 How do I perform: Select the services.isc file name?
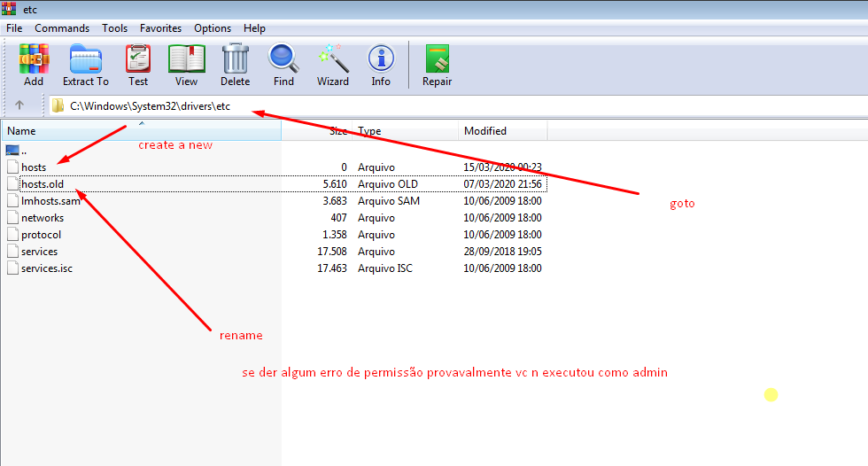47,268
